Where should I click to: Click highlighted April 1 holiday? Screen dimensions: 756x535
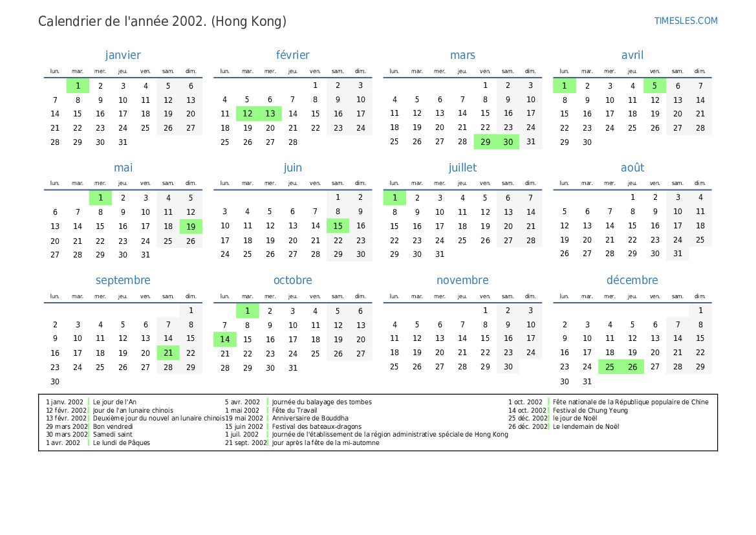(564, 86)
